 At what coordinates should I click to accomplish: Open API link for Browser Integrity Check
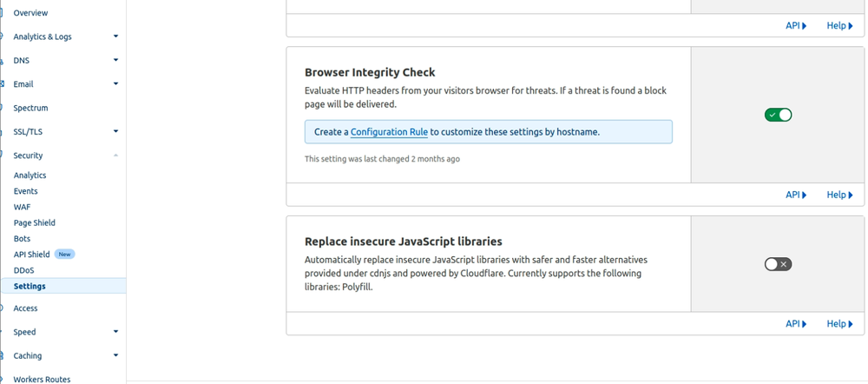click(795, 195)
